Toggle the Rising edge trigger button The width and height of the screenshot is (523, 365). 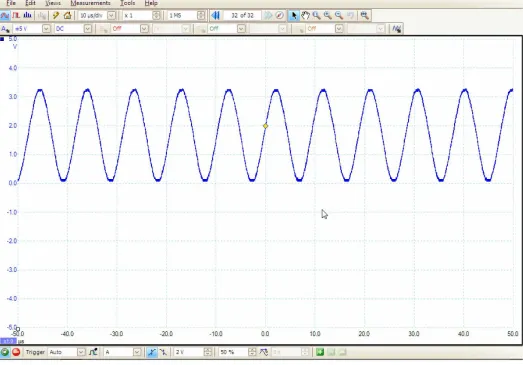coord(152,352)
